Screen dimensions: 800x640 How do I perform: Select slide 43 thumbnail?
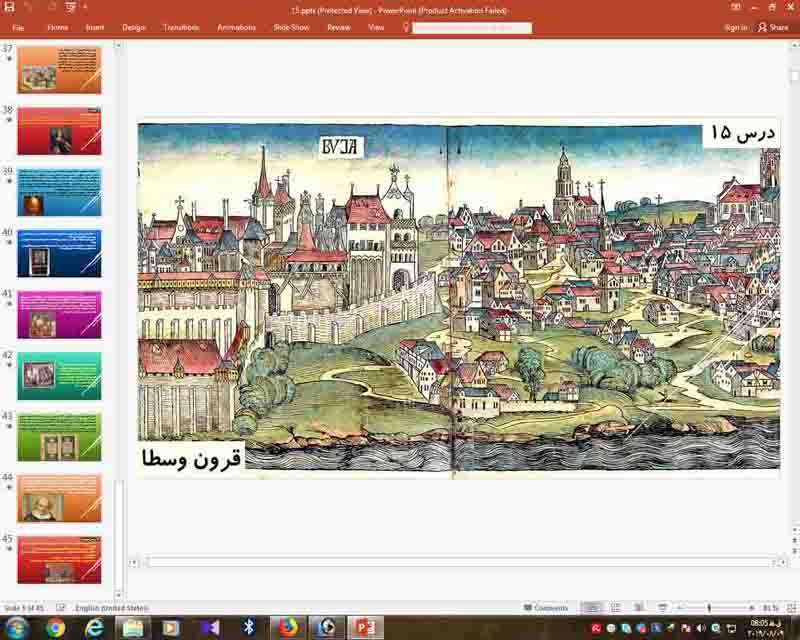[x=59, y=437]
